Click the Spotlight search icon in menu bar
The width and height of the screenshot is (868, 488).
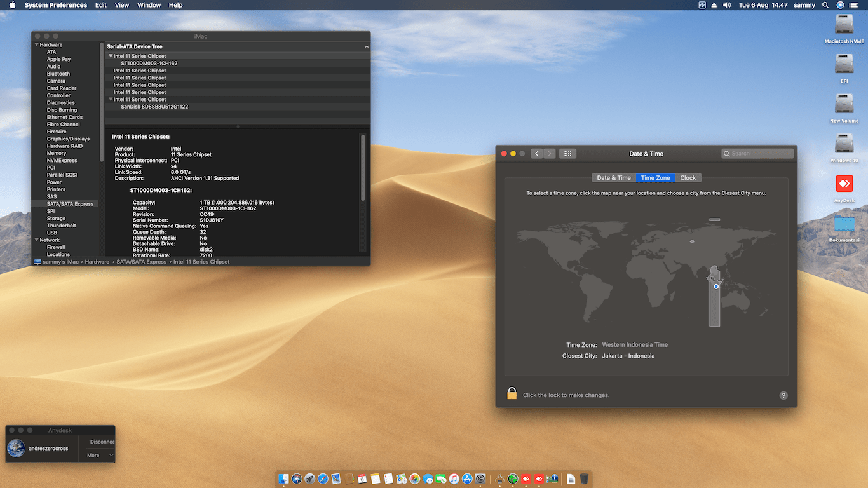825,5
